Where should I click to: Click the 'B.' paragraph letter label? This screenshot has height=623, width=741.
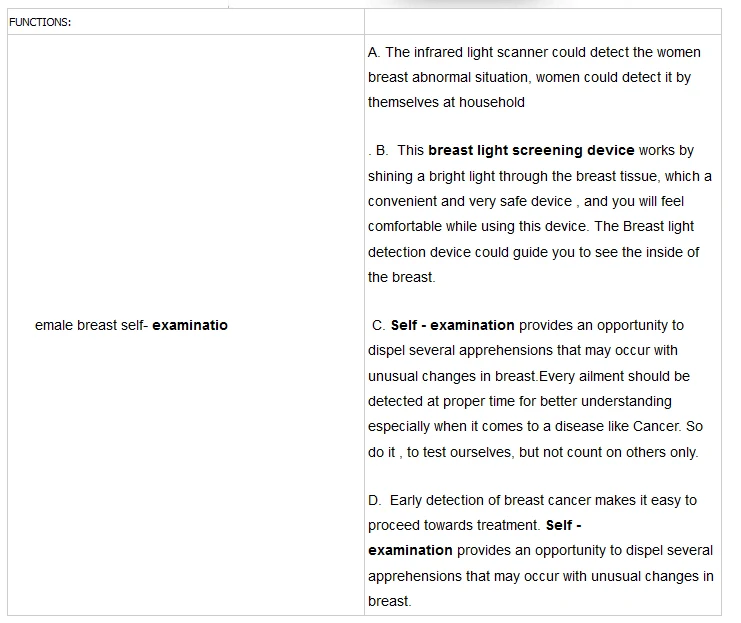coord(382,150)
